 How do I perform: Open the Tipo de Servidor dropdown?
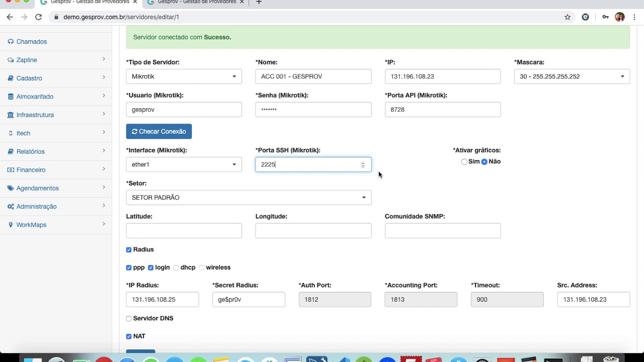coord(184,76)
